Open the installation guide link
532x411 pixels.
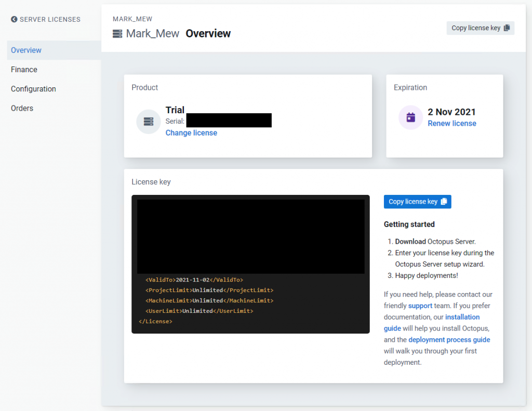[x=432, y=323]
